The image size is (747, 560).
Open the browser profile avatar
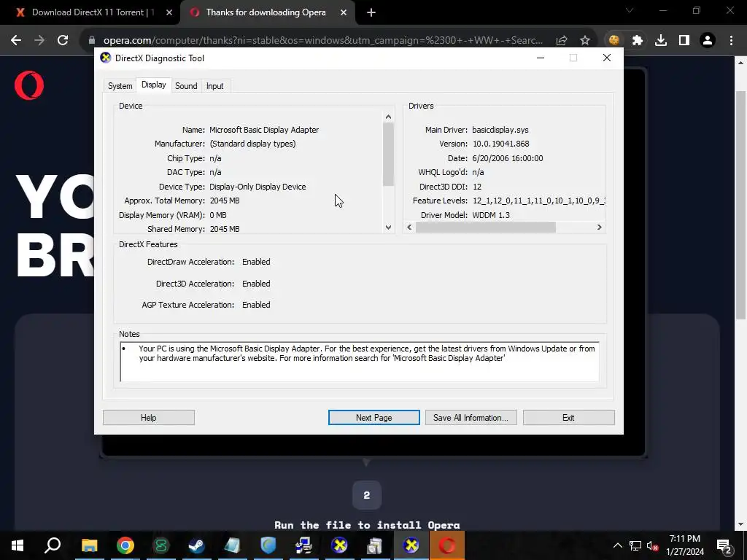[x=708, y=41]
